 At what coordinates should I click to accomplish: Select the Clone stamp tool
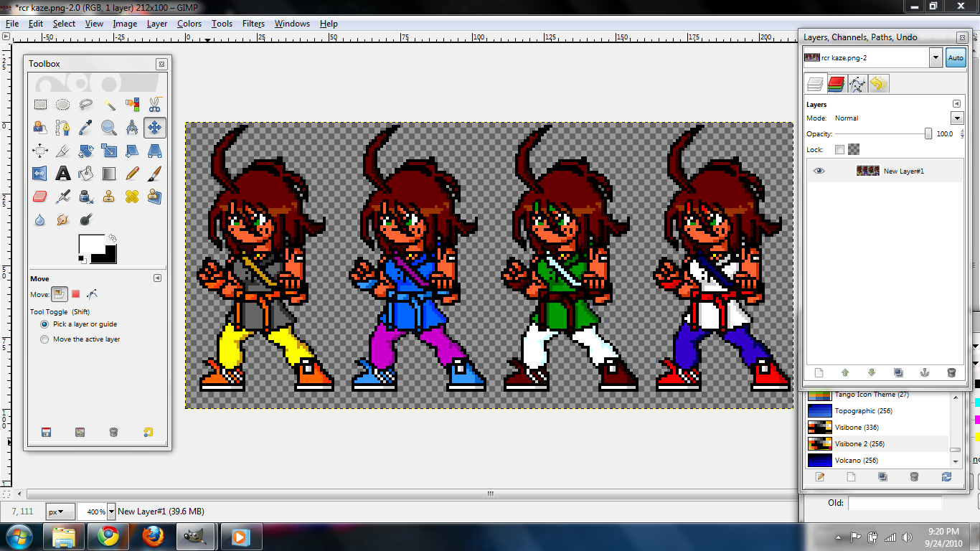coord(109,197)
